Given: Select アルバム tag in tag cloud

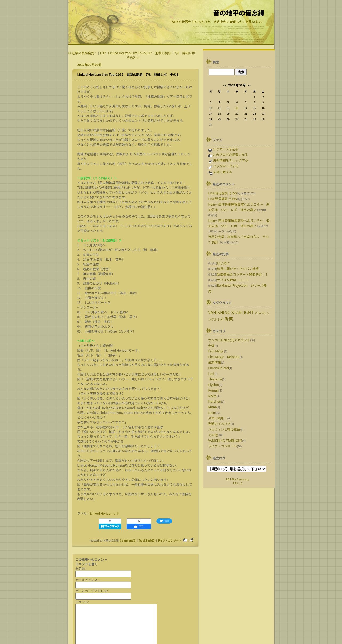Looking at the screenshot, I should (x=260, y=313).
